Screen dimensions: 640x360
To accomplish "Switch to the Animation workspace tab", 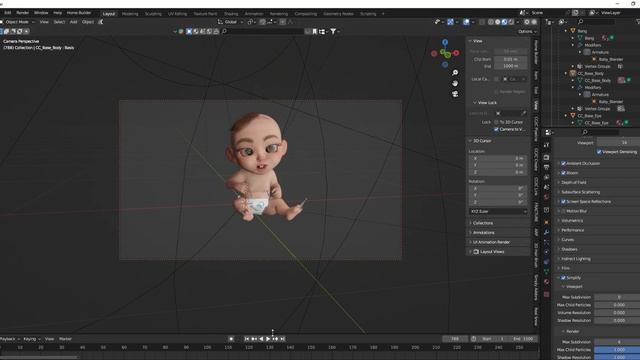I will tap(254, 14).
